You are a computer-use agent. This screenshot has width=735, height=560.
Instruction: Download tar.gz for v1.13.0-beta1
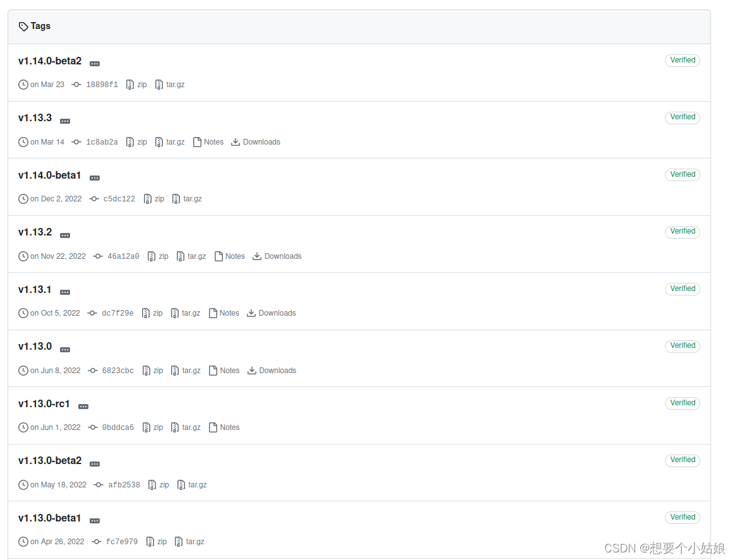click(x=195, y=542)
